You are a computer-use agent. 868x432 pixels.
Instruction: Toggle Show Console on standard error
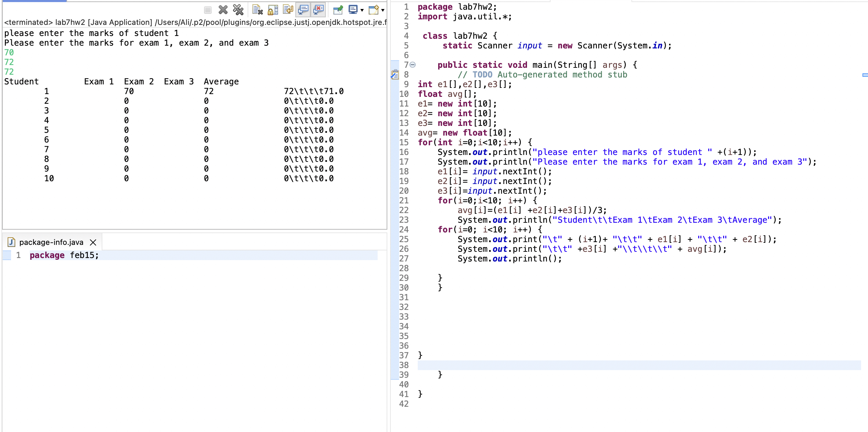(318, 10)
